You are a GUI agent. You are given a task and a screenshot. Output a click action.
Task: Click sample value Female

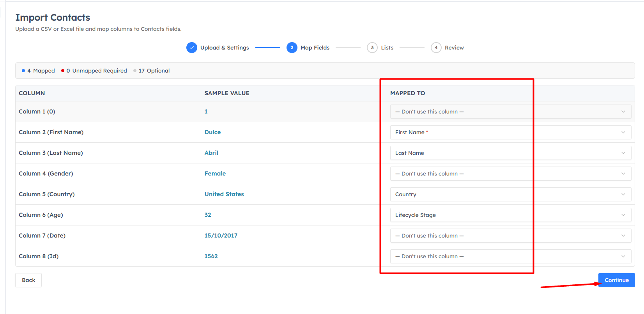pos(215,174)
